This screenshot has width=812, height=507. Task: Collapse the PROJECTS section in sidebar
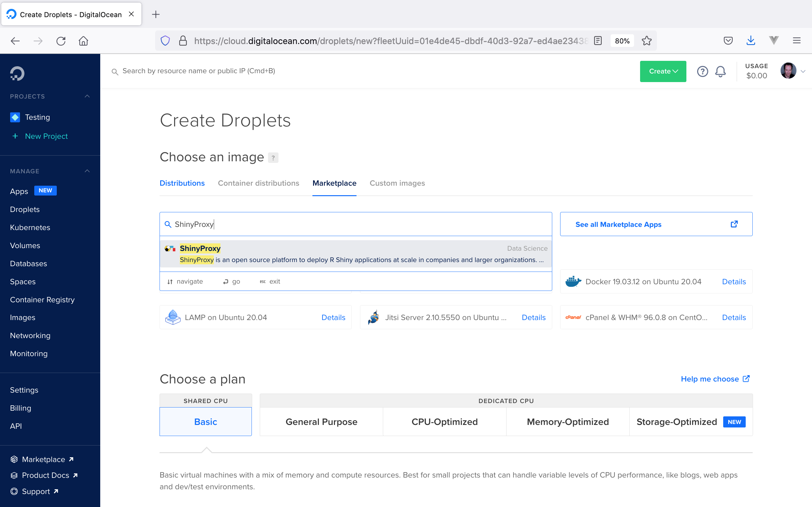coord(87,96)
